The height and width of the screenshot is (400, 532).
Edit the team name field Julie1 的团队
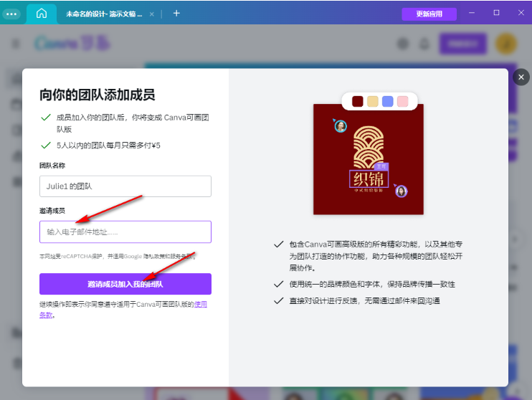(125, 186)
